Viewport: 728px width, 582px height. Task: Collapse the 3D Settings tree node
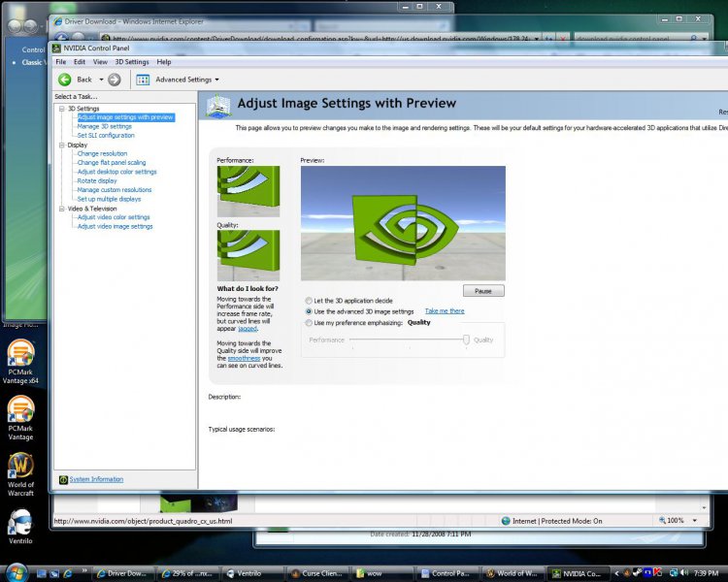[61, 109]
